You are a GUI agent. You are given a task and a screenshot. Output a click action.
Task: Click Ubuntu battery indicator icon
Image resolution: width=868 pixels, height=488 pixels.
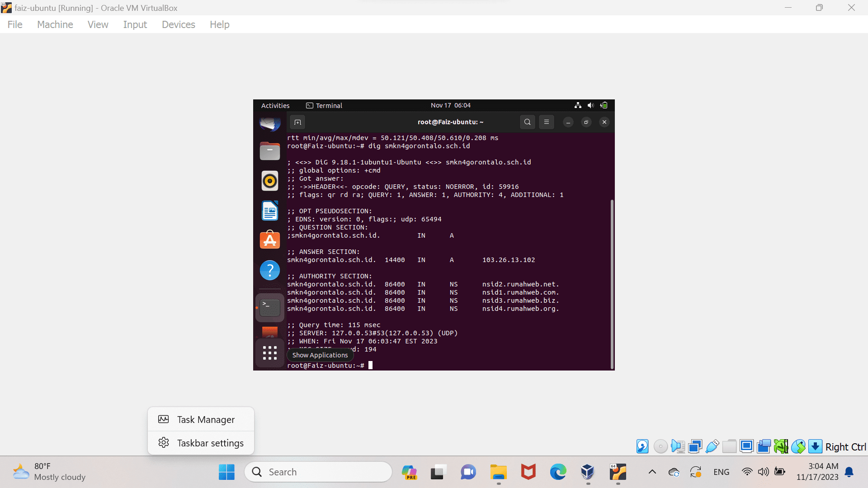[x=604, y=105]
